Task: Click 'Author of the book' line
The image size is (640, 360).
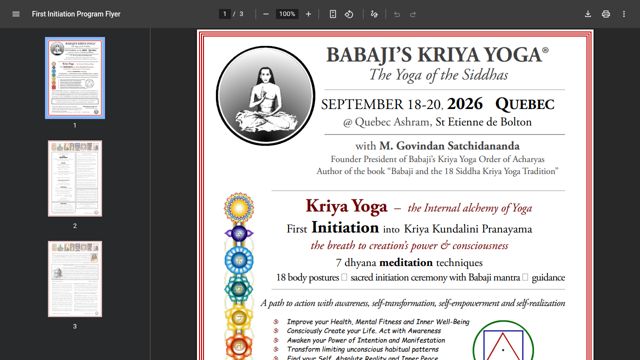Action: pos(437,171)
